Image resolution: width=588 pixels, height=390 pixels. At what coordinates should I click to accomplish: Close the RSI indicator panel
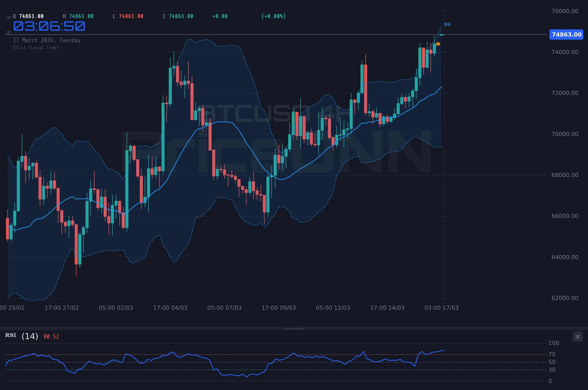[577, 336]
